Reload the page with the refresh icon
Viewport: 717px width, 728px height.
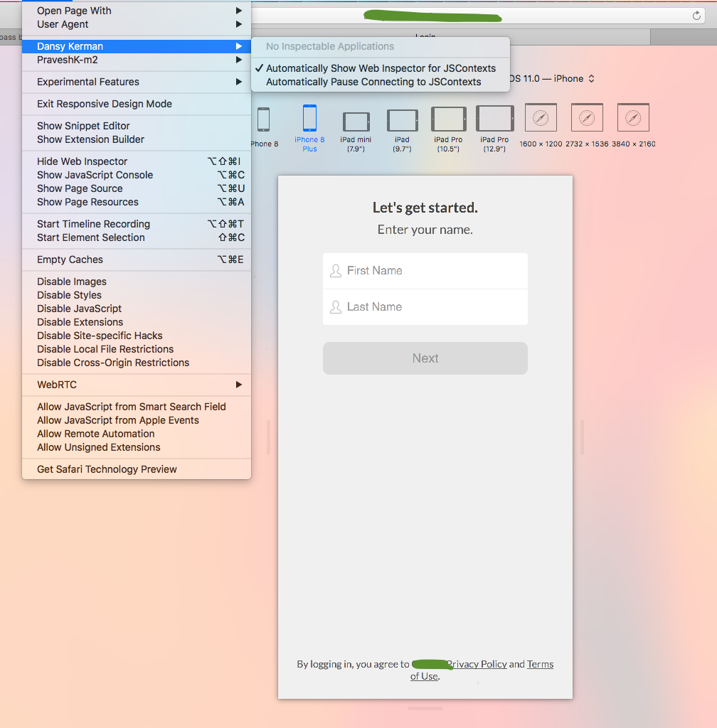point(696,15)
